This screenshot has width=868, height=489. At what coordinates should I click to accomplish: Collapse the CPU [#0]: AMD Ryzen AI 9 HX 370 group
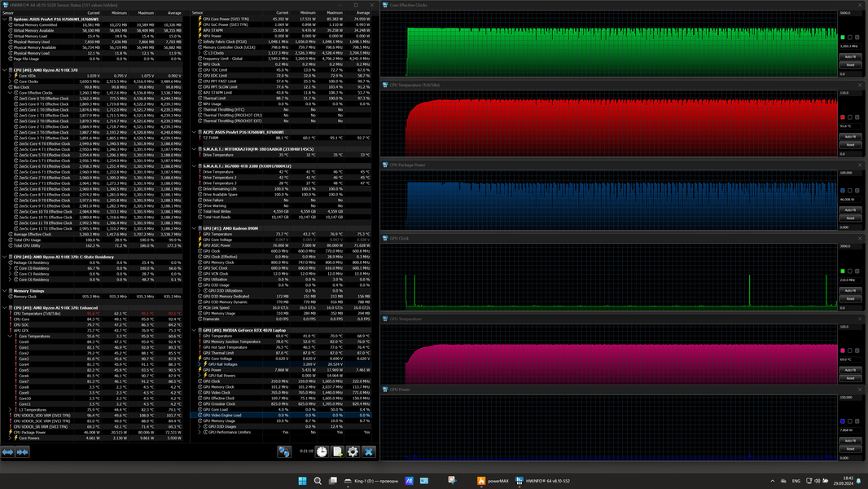click(4, 70)
